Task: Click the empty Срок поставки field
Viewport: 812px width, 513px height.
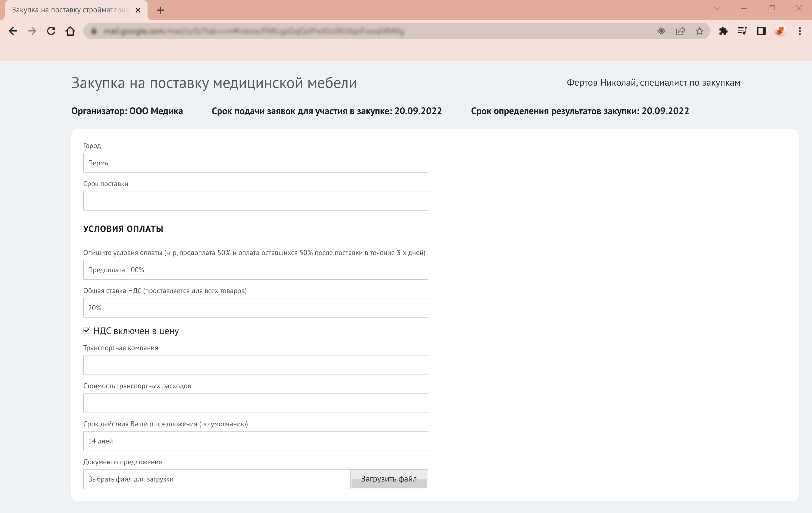Action: tap(255, 201)
